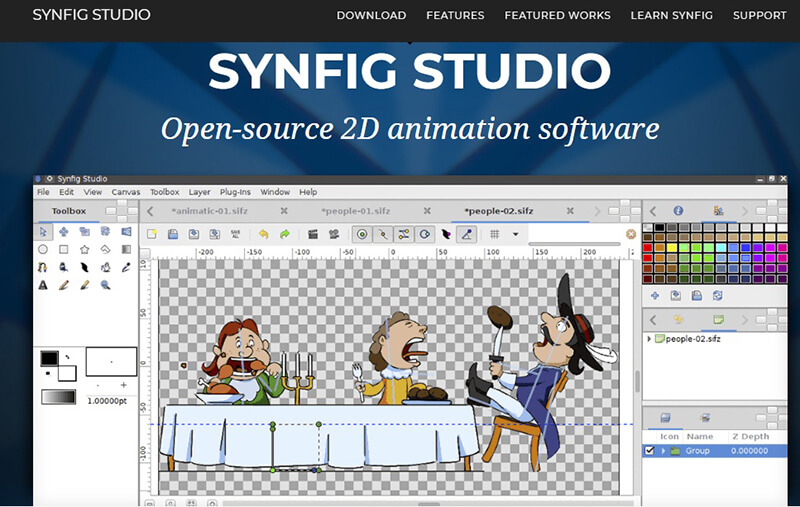Toggle width handles bird icon
Image resolution: width=800 pixels, height=507 pixels.
tap(446, 234)
